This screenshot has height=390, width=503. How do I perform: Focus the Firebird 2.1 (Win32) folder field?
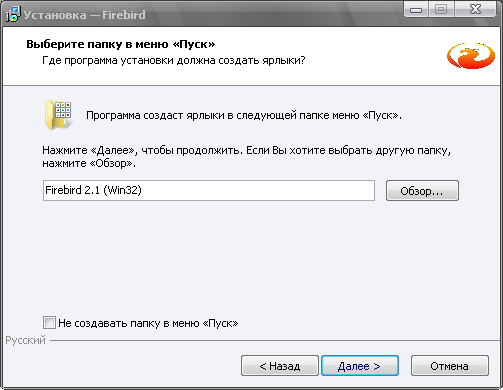click(209, 191)
